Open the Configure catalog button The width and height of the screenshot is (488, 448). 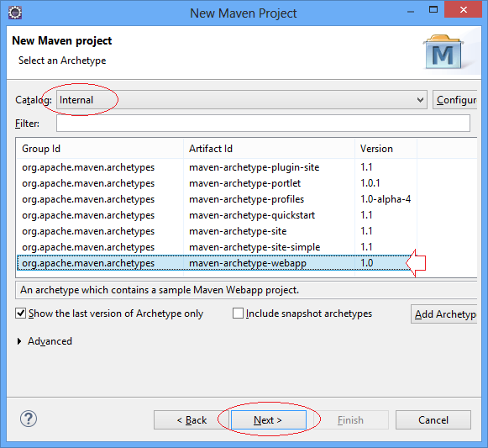point(454,100)
